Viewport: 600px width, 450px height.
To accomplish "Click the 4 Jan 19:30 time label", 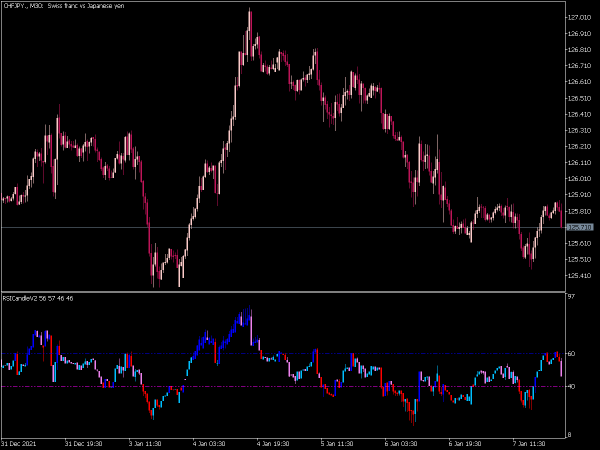I will [275, 443].
